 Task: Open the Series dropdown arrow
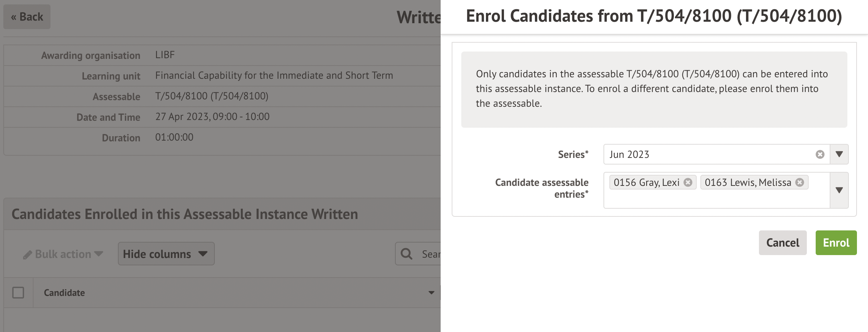(839, 154)
